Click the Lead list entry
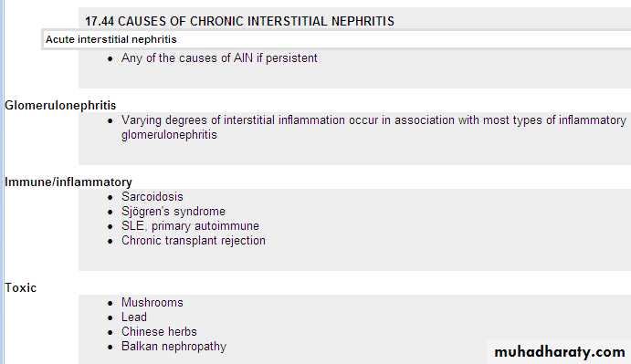631x364 pixels. 134,317
